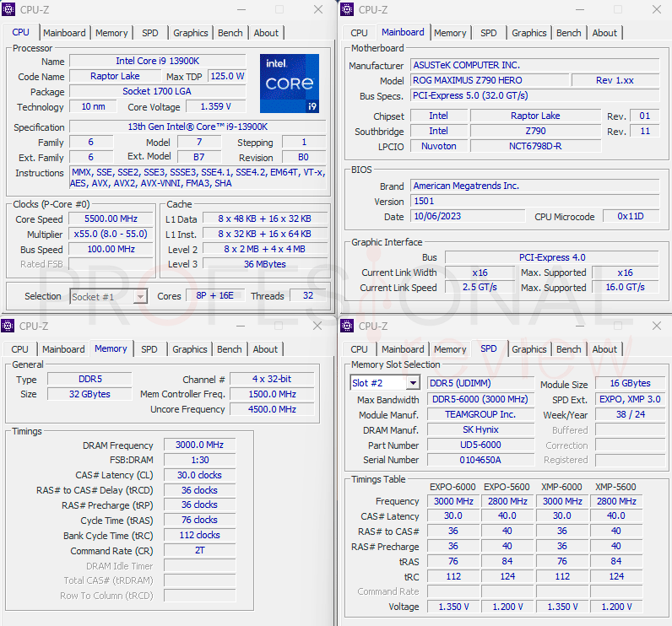
Task: Click the module manufacturer 'TEAMGROUP Inc.'
Action: tap(480, 414)
